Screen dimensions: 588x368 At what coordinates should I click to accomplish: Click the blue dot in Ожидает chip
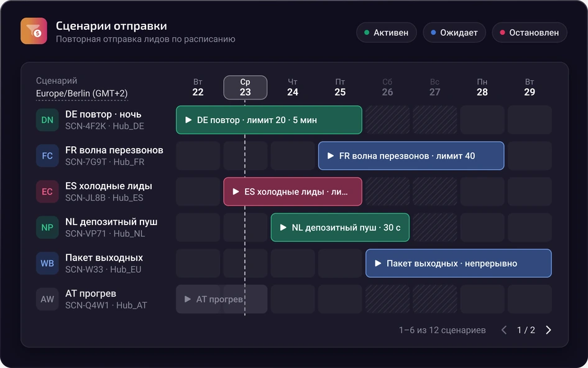(433, 32)
